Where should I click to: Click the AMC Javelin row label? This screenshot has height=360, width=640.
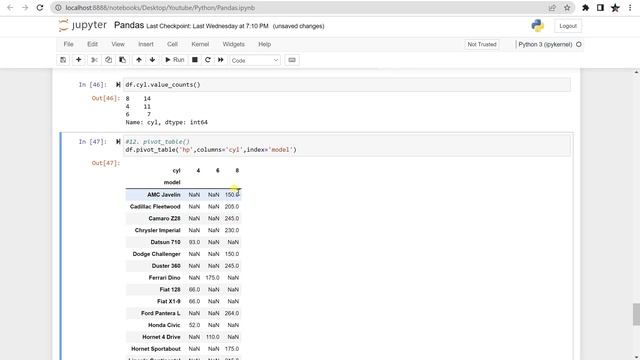[164, 195]
